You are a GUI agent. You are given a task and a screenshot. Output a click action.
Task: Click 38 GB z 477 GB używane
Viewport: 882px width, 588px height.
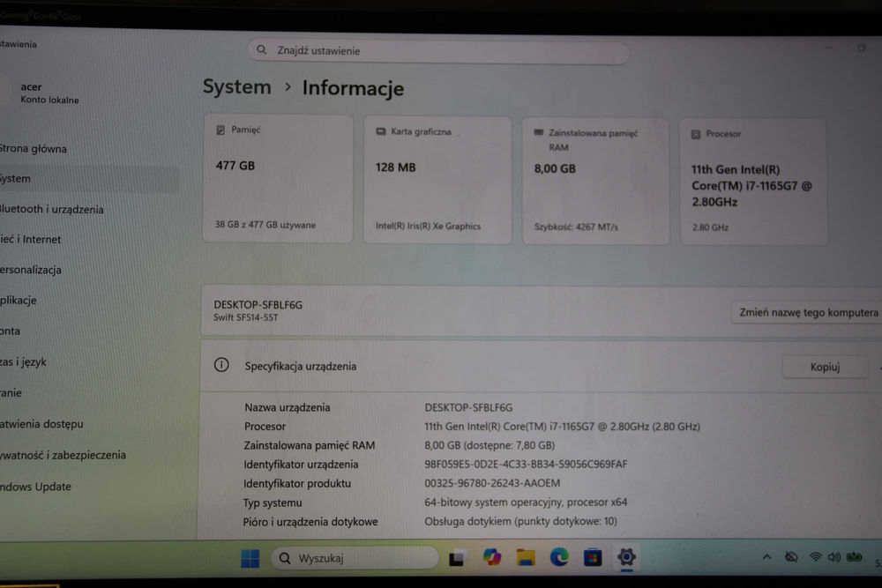click(265, 225)
